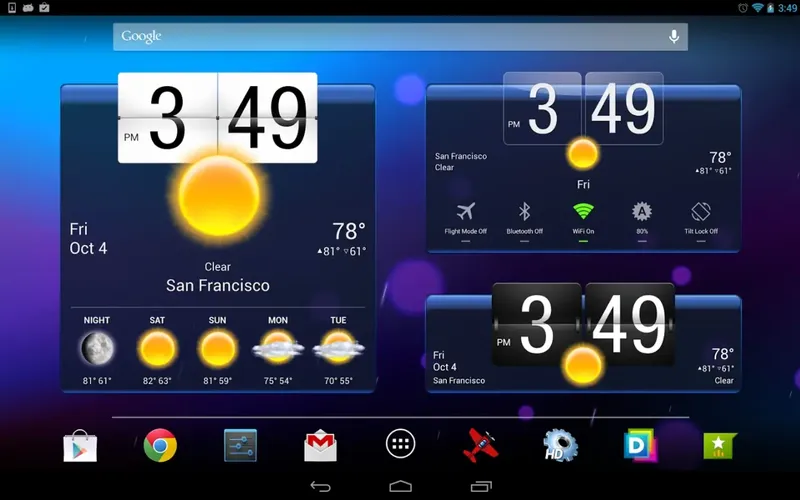800x500 pixels.
Task: Tap the status bar battery icon
Action: pyautogui.click(x=770, y=8)
